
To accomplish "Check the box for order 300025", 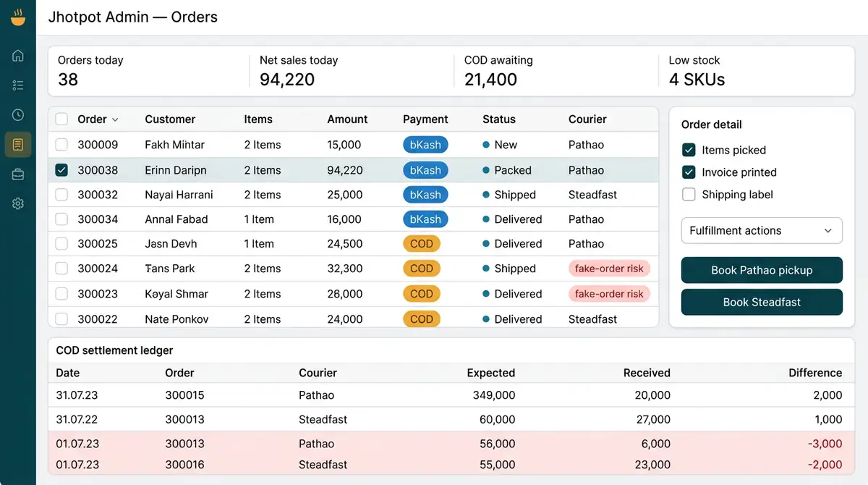I will pyautogui.click(x=61, y=244).
